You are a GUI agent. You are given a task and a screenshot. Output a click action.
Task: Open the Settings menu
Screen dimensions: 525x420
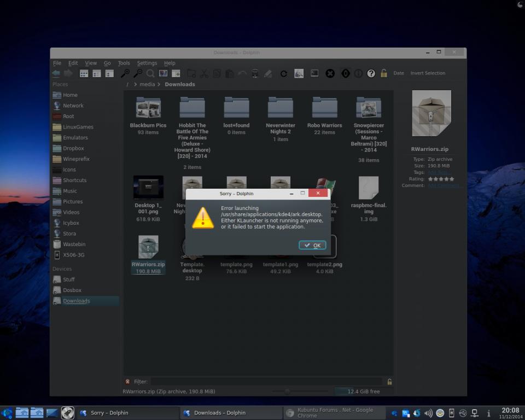click(x=147, y=63)
